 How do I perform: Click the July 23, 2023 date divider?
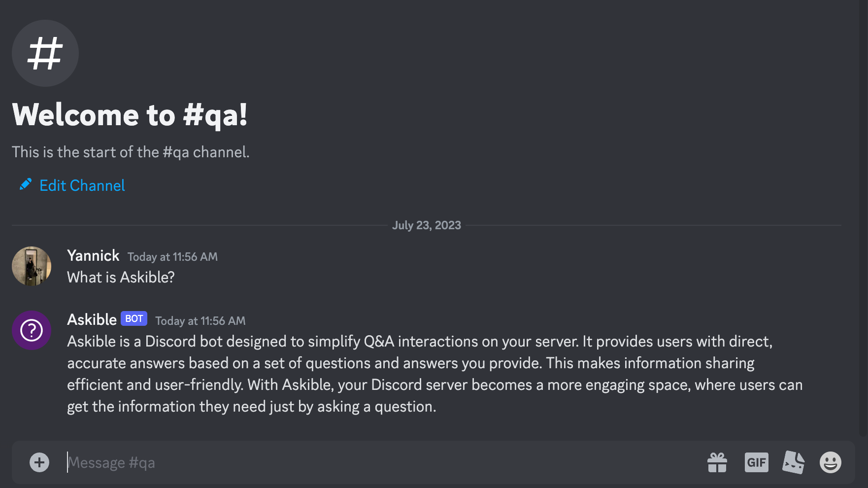point(427,225)
